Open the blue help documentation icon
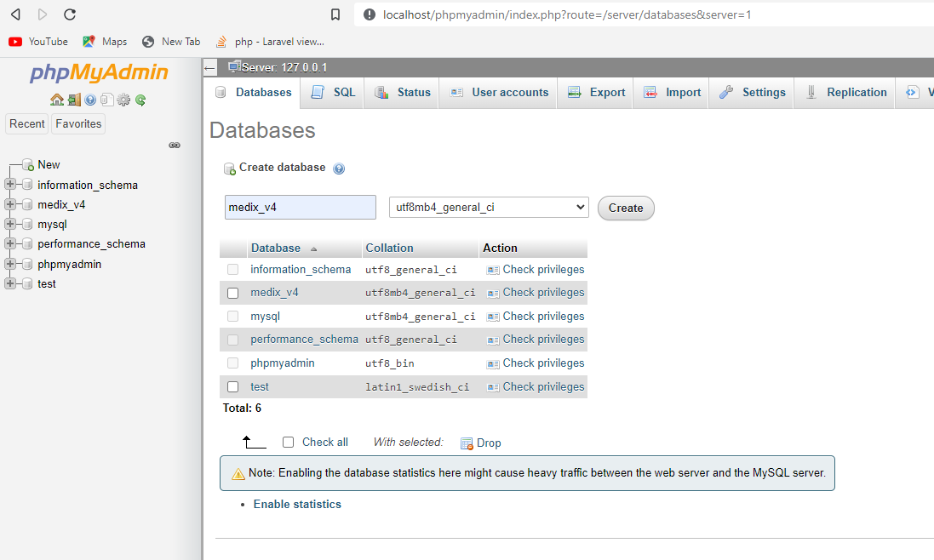Viewport: 934px width, 560px height. 90,100
